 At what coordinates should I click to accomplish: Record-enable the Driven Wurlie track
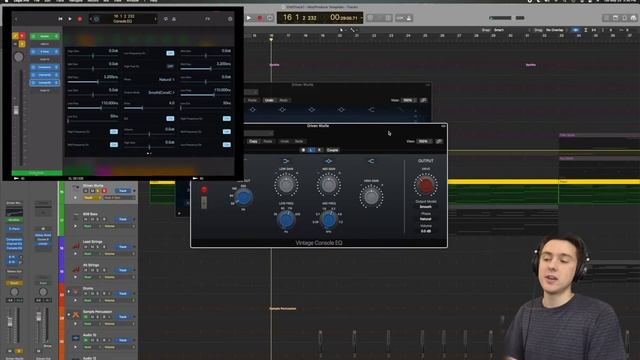point(104,191)
